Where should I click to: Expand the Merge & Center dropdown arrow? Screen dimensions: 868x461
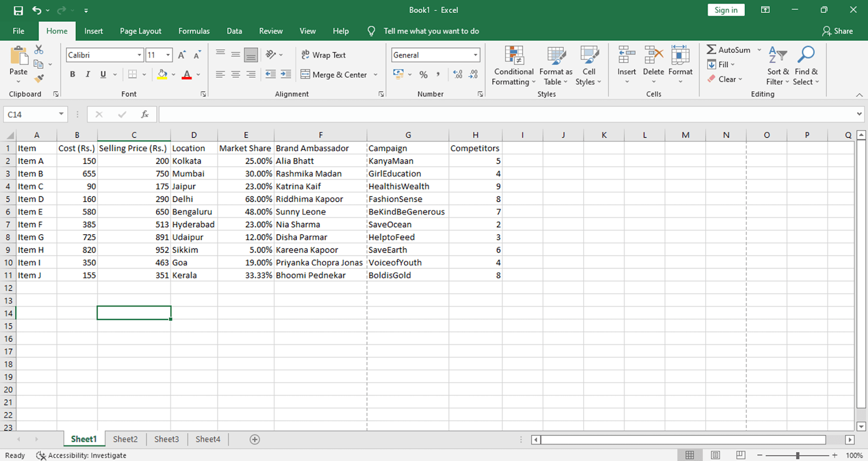point(375,75)
